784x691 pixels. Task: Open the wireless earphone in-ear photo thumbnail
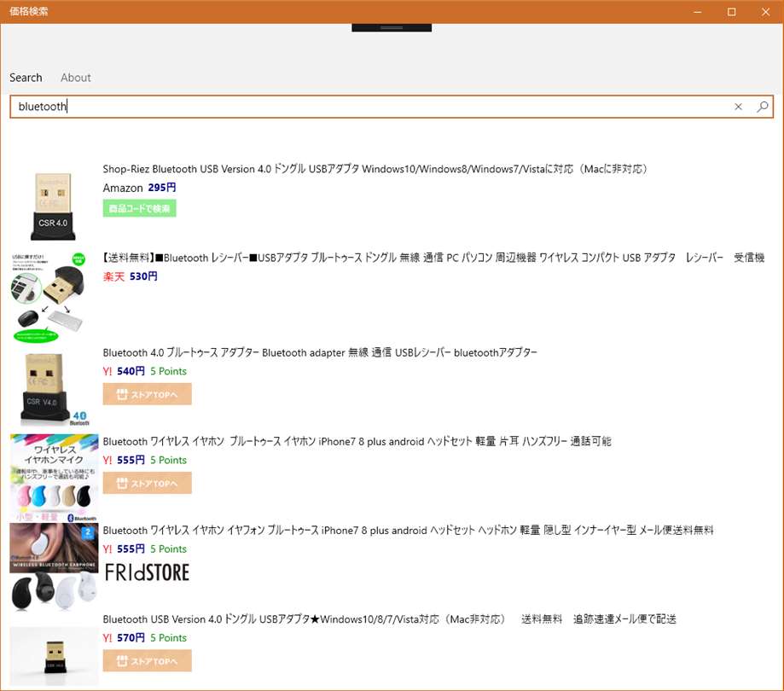pos(54,567)
